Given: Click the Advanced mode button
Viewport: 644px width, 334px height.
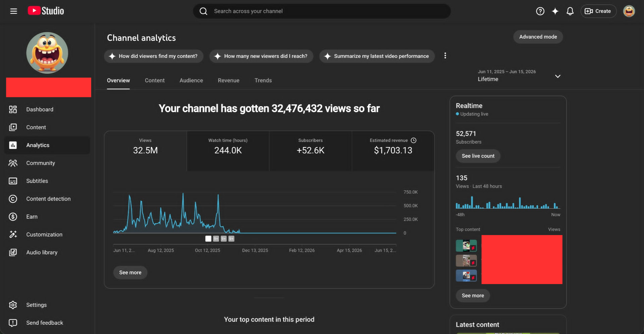Looking at the screenshot, I should [538, 37].
